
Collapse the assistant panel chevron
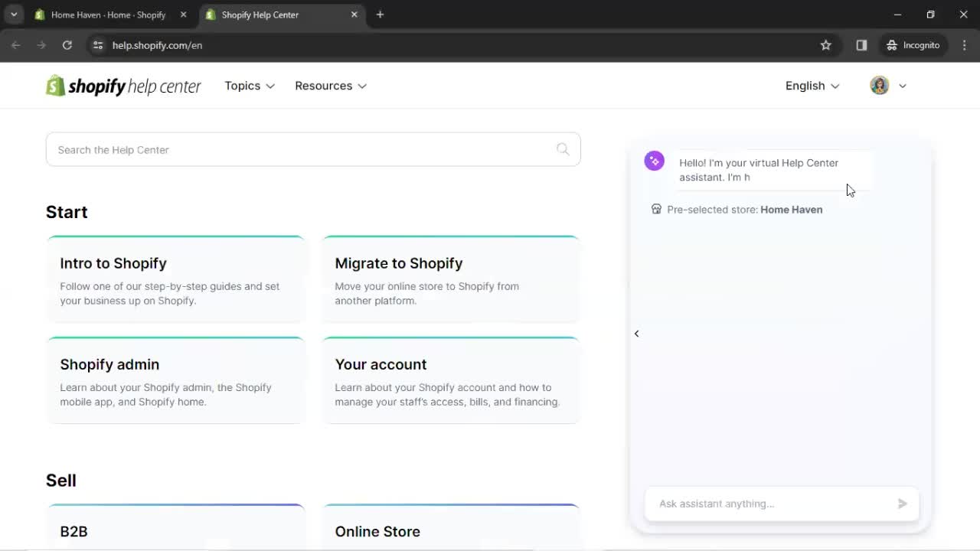click(x=636, y=334)
